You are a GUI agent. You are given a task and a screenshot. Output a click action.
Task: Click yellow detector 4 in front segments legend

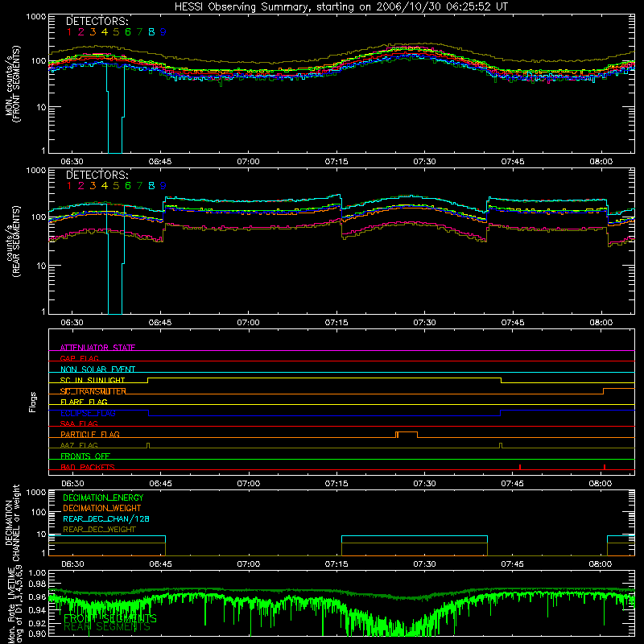click(105, 31)
